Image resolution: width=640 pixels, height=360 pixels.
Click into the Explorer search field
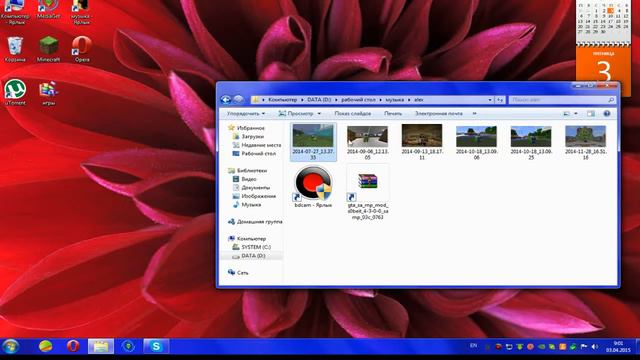pyautogui.click(x=562, y=100)
